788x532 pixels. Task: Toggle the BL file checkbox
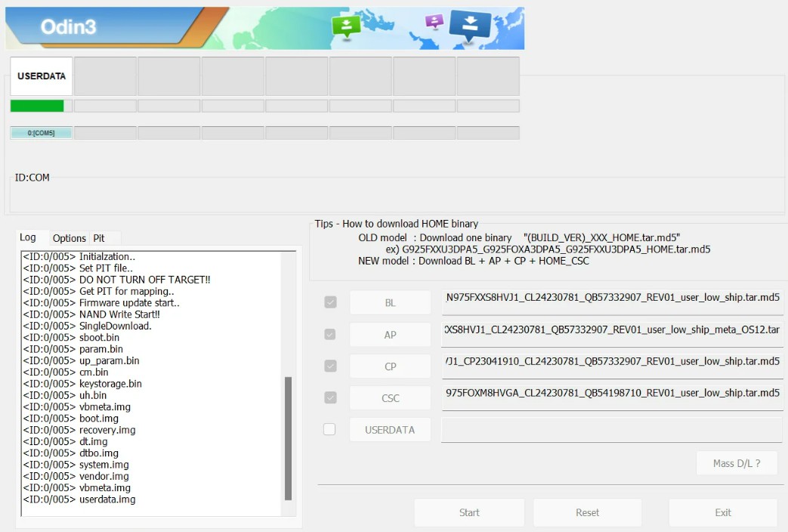tap(330, 302)
